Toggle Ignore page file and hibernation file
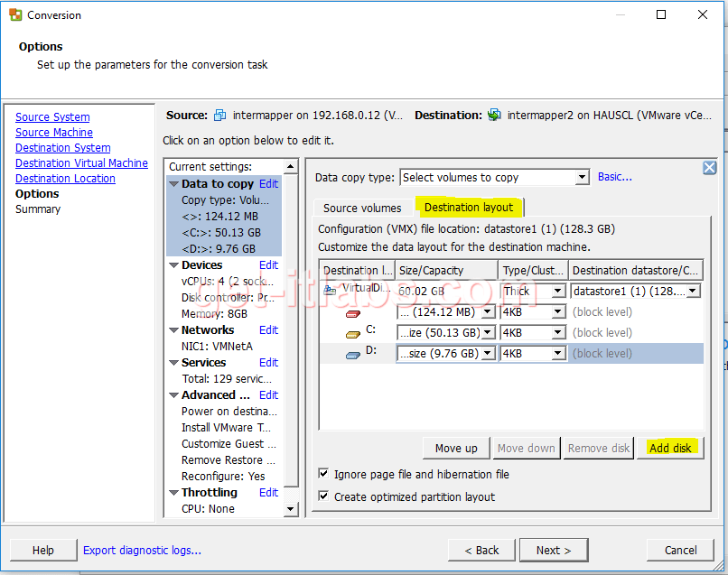The image size is (728, 575). click(x=323, y=474)
